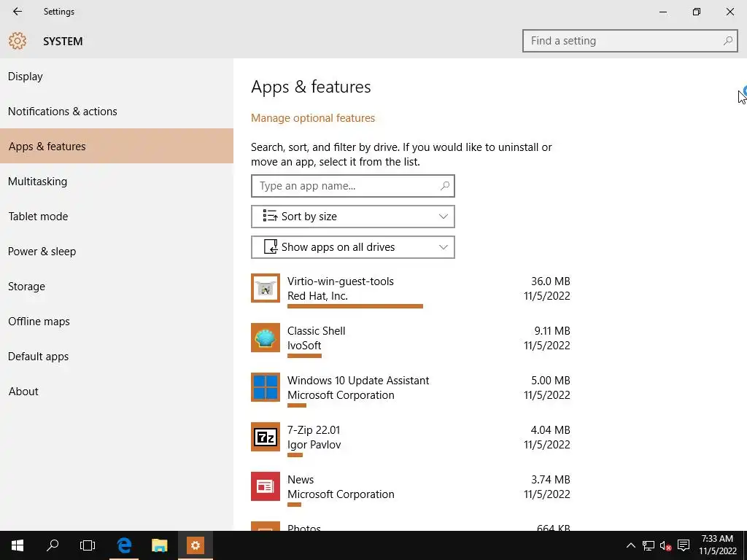
Task: Select Windows 10 Update Assistant entry
Action: [x=358, y=381]
